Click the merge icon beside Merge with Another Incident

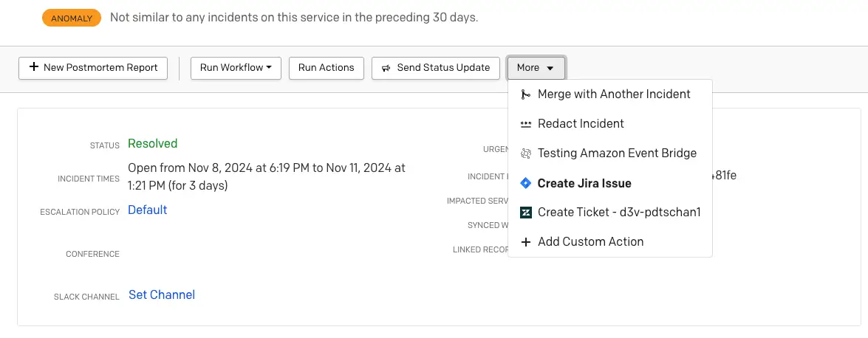click(525, 94)
